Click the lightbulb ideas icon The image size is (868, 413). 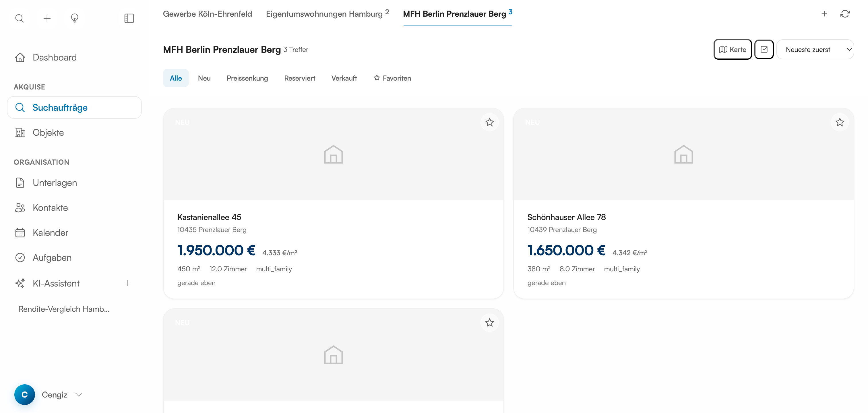coord(74,18)
